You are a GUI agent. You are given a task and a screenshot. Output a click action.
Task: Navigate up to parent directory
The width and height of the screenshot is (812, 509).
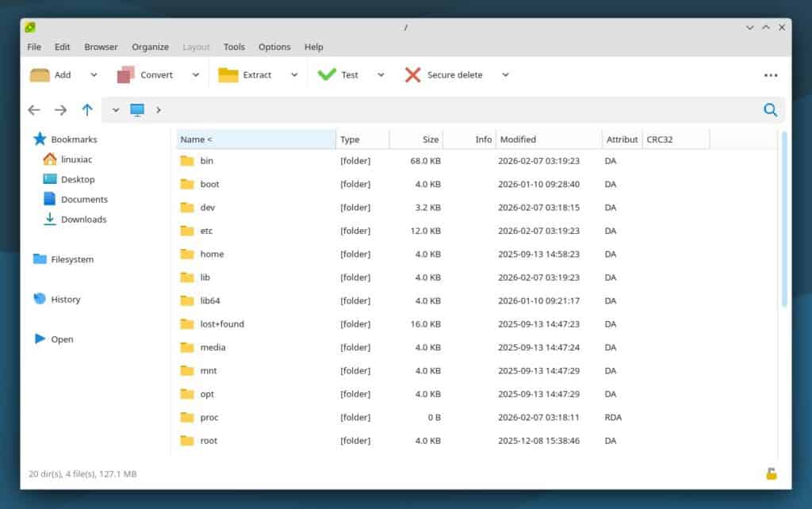pos(87,110)
